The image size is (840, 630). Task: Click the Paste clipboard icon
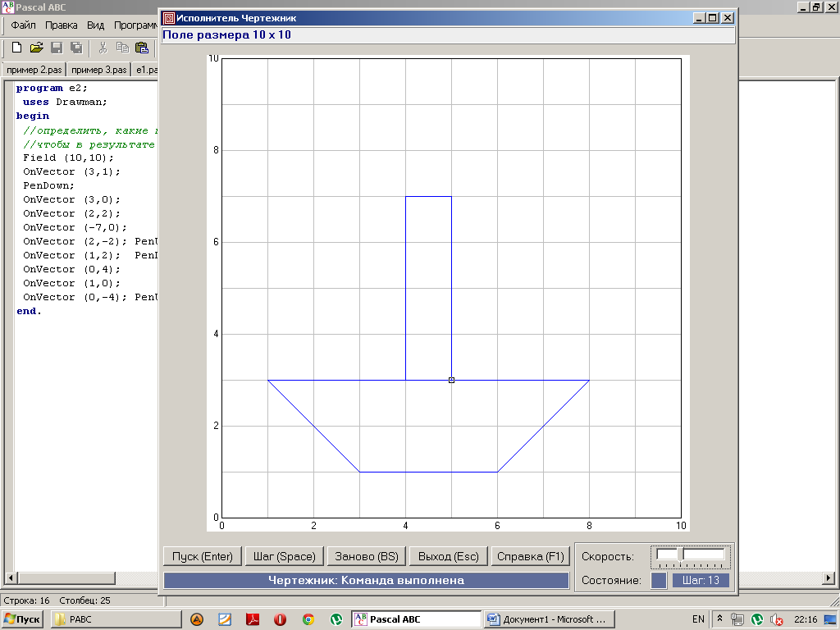pos(142,48)
